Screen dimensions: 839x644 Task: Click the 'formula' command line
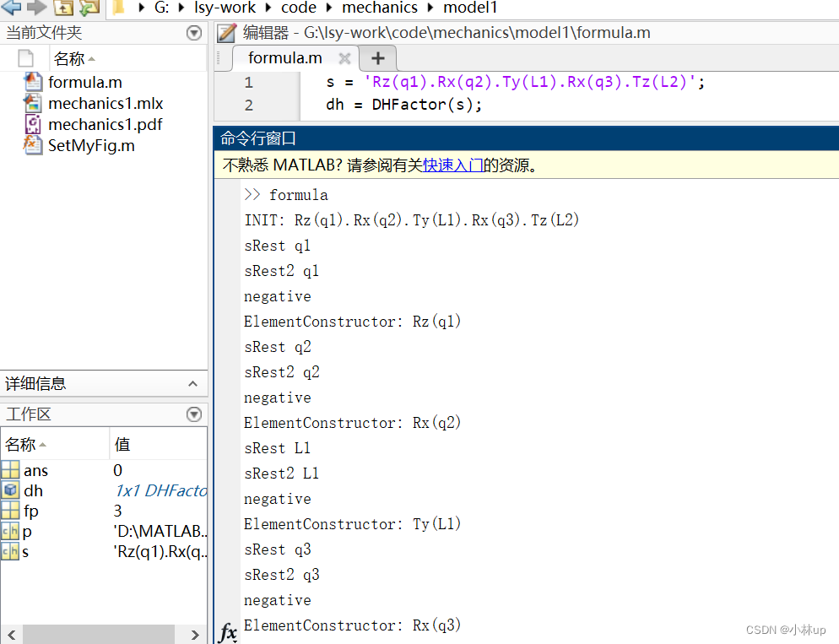coord(299,195)
